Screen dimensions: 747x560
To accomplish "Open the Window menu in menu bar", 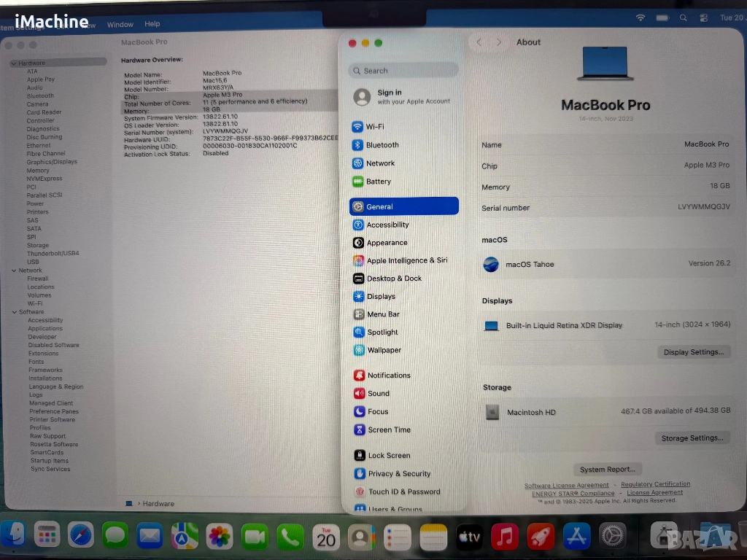I will [x=120, y=25].
